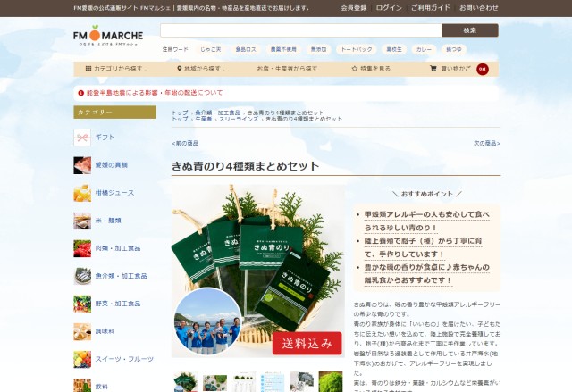
Task: Select the トートバッグ keyword tag
Action: point(357,49)
